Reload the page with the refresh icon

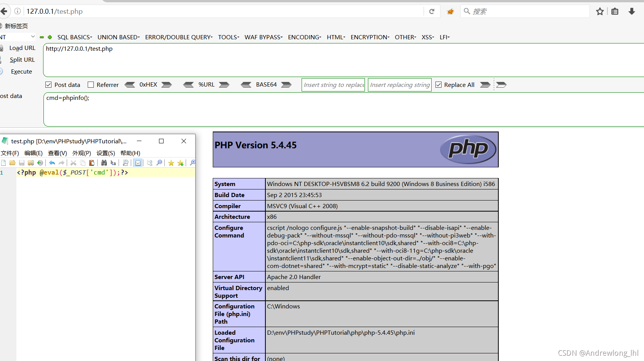432,11
